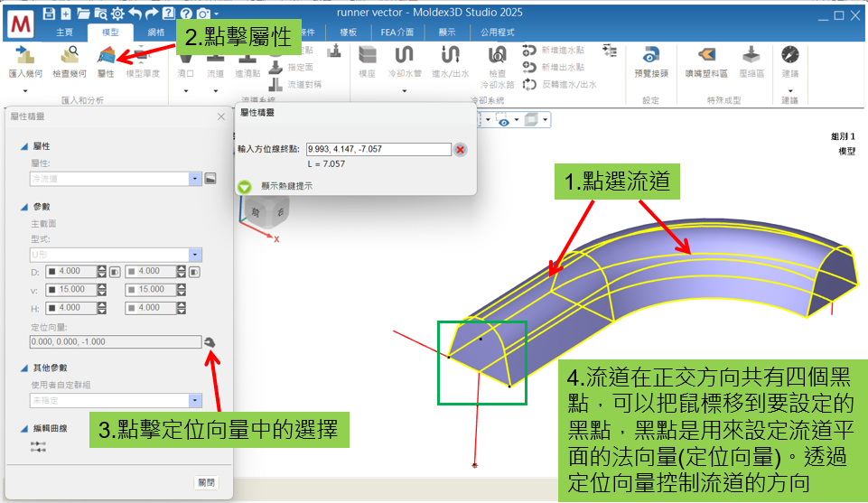Open the FEA介面 ribbon tab

coord(397,33)
